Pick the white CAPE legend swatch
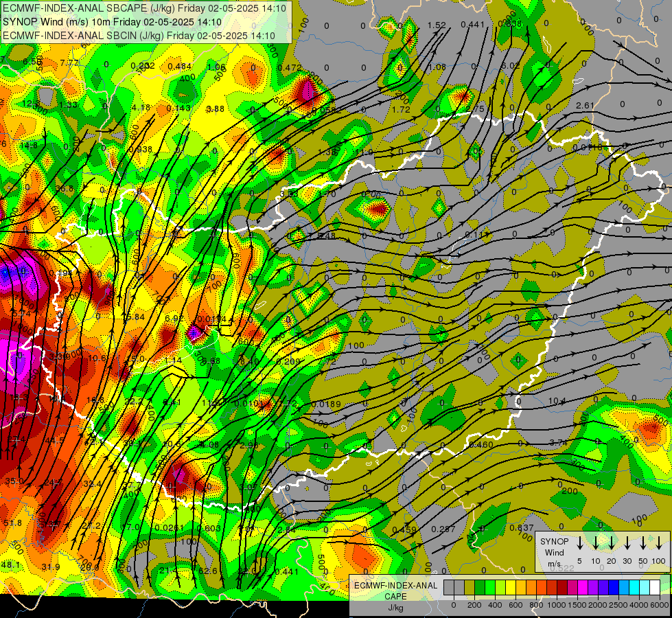 point(655,588)
